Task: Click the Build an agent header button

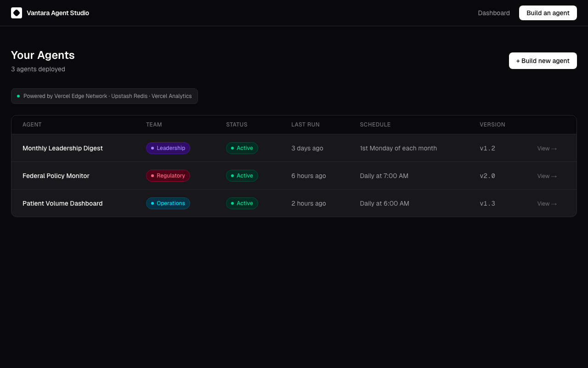Action: [x=548, y=13]
